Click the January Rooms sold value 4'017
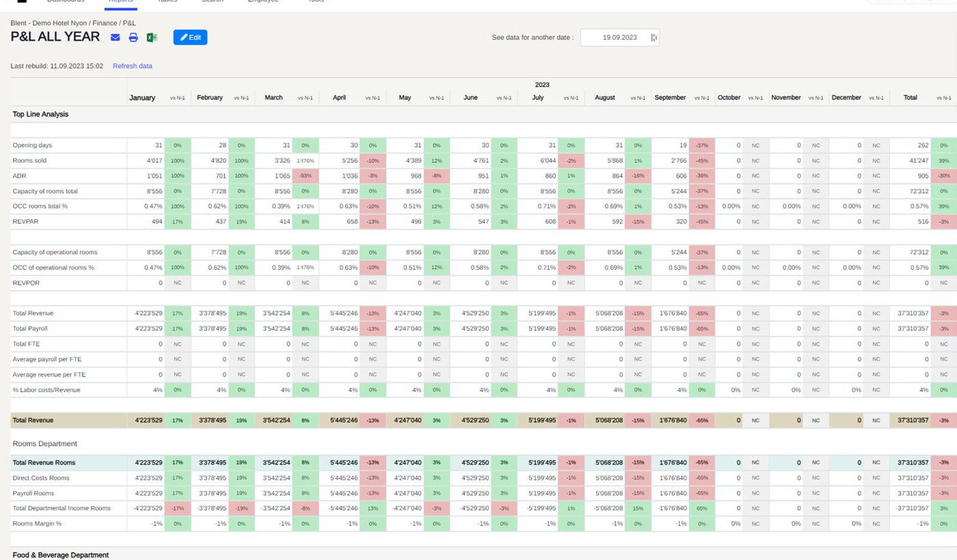The height and width of the screenshot is (560, 957). pyautogui.click(x=154, y=161)
